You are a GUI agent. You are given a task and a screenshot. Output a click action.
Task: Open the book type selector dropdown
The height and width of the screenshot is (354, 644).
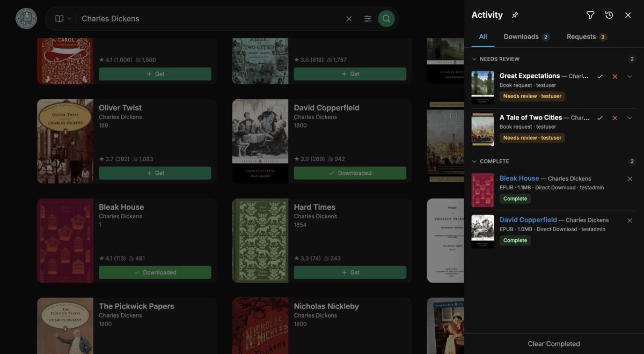63,19
